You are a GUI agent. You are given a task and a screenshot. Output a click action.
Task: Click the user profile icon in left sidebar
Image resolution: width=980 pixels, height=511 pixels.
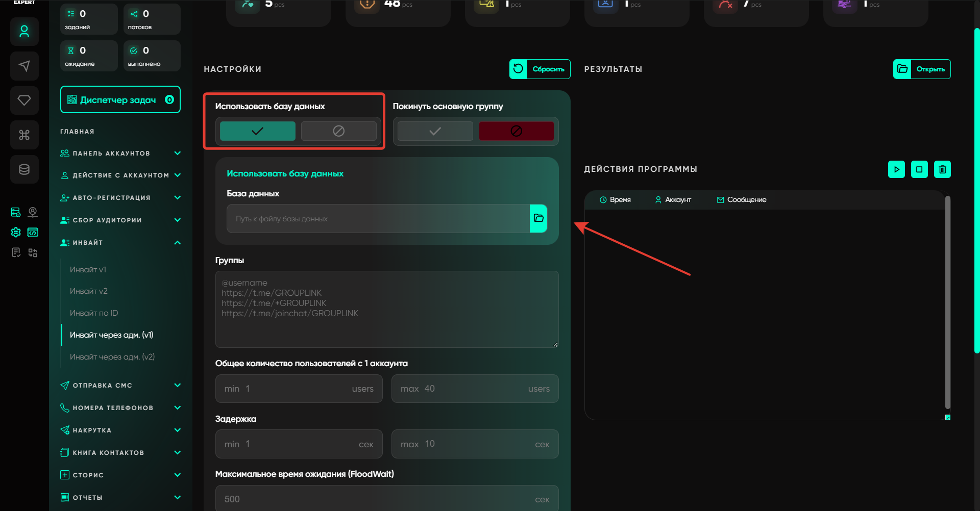(x=24, y=32)
